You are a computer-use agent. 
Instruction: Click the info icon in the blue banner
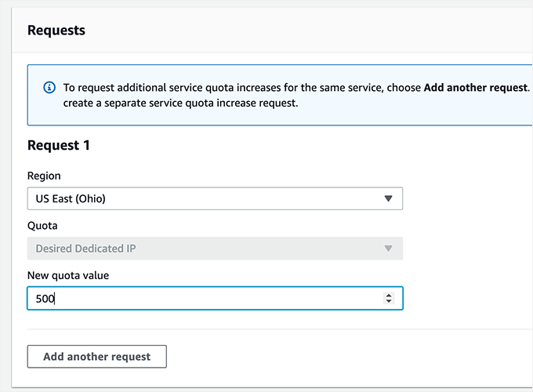tap(49, 87)
